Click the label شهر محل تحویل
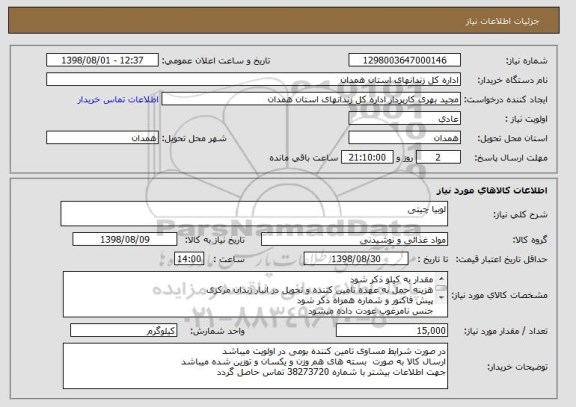This screenshot has width=576, height=407. [194, 138]
